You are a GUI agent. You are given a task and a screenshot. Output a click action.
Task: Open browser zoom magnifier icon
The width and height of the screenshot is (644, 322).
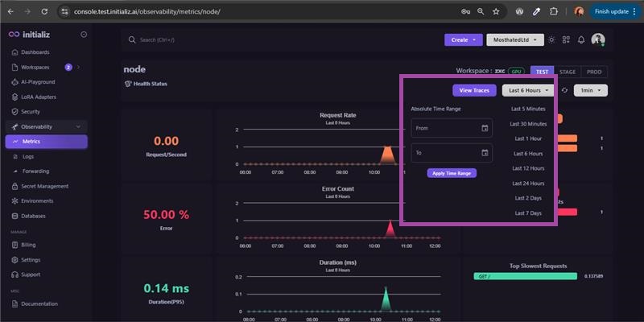point(481,11)
